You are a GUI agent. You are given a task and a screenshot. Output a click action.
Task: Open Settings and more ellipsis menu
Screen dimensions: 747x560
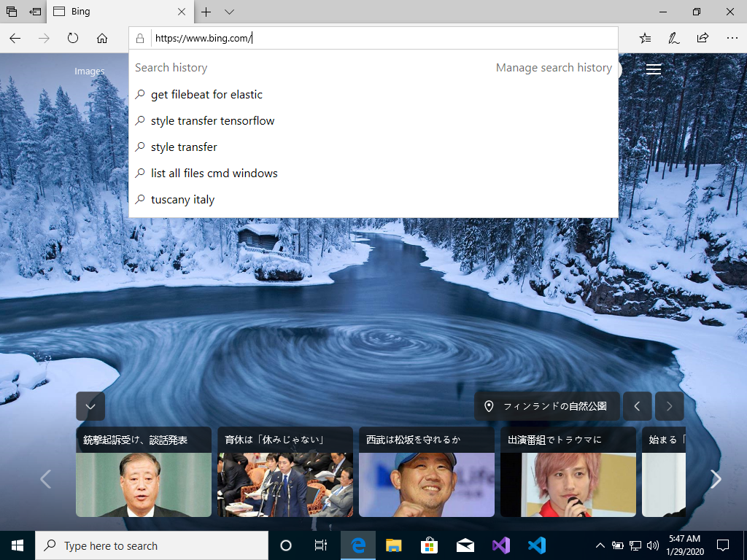[x=732, y=38]
